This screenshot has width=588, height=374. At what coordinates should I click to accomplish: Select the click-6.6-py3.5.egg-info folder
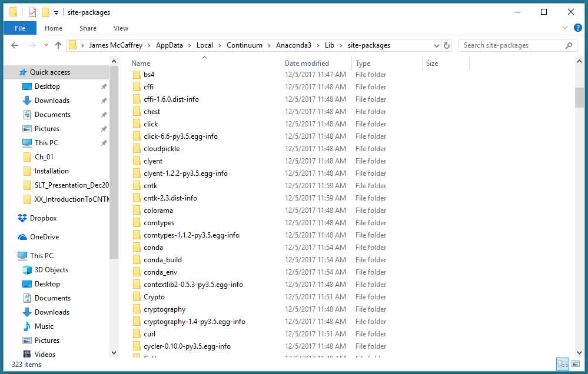pos(180,136)
